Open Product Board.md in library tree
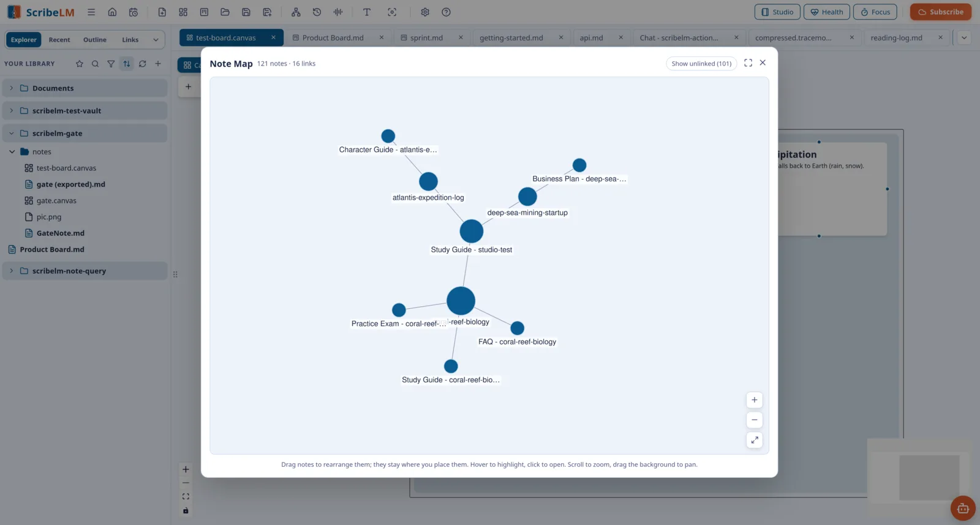Image resolution: width=980 pixels, height=525 pixels. coord(52,250)
